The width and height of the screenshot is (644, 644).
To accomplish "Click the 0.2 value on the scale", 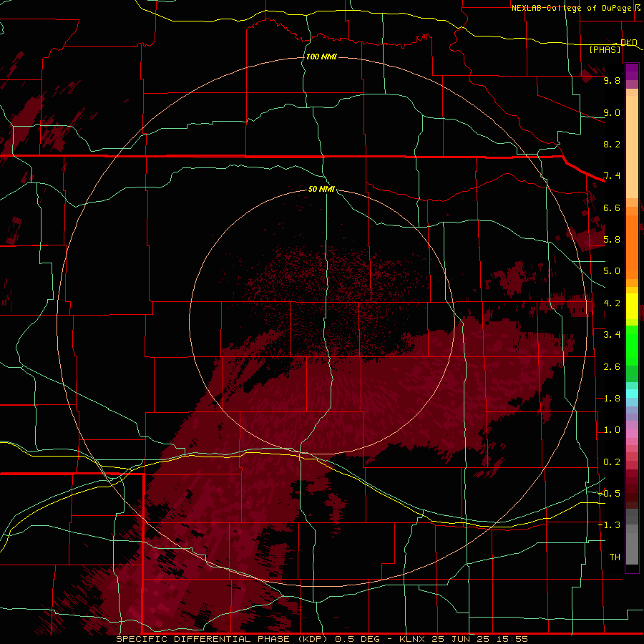I will tap(612, 462).
